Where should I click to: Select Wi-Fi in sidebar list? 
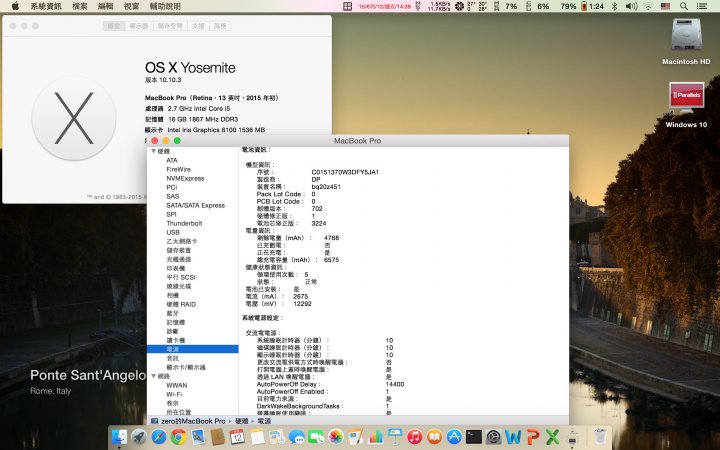click(x=174, y=394)
